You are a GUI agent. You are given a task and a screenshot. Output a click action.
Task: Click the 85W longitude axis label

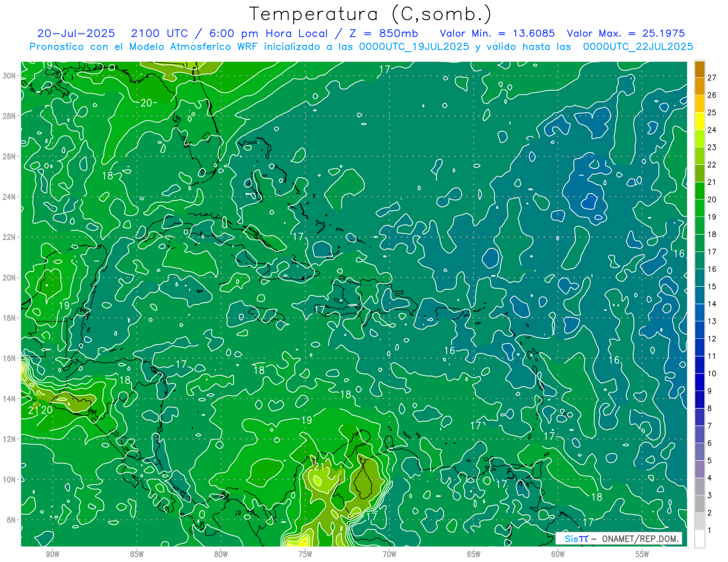[136, 554]
